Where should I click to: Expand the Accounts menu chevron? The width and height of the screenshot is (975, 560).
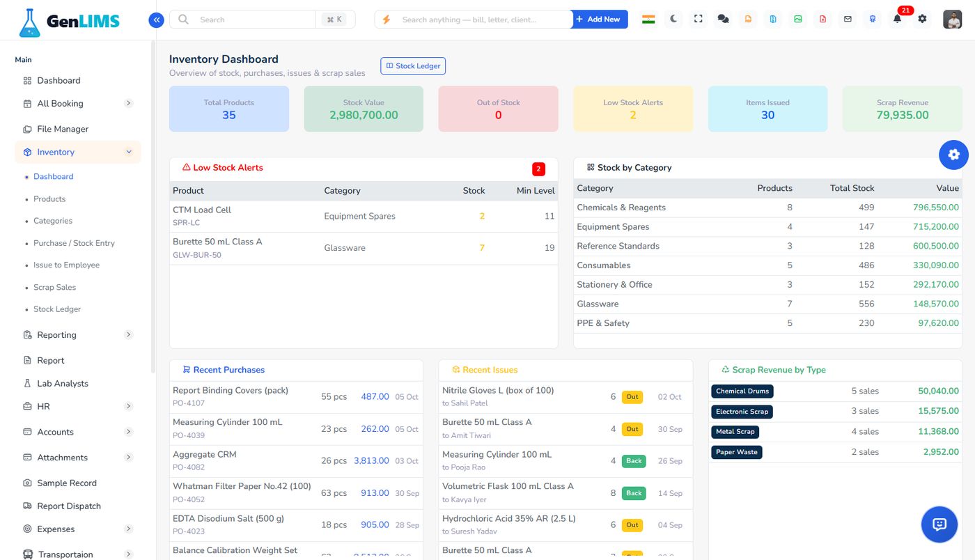[128, 432]
